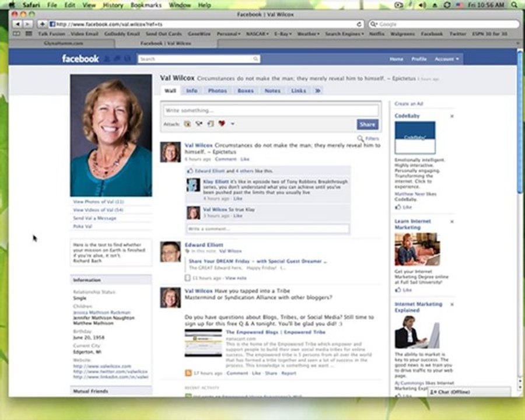
Task: Click Send Val a Message
Action: click(94, 218)
